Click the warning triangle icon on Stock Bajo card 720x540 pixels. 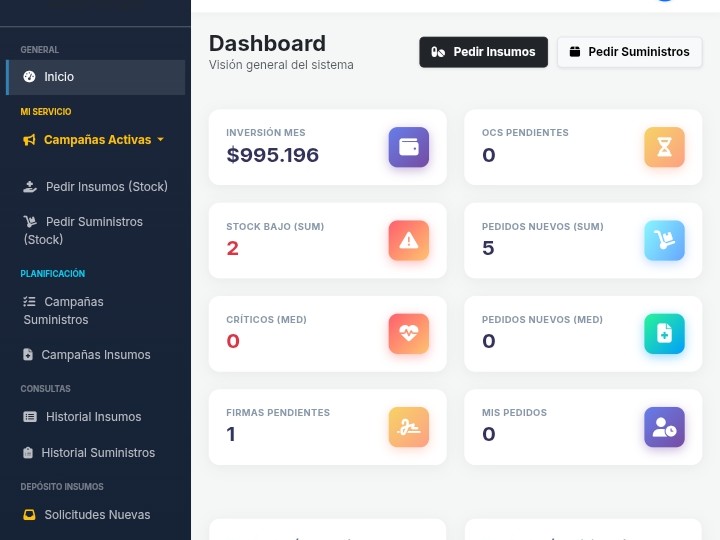(x=408, y=240)
